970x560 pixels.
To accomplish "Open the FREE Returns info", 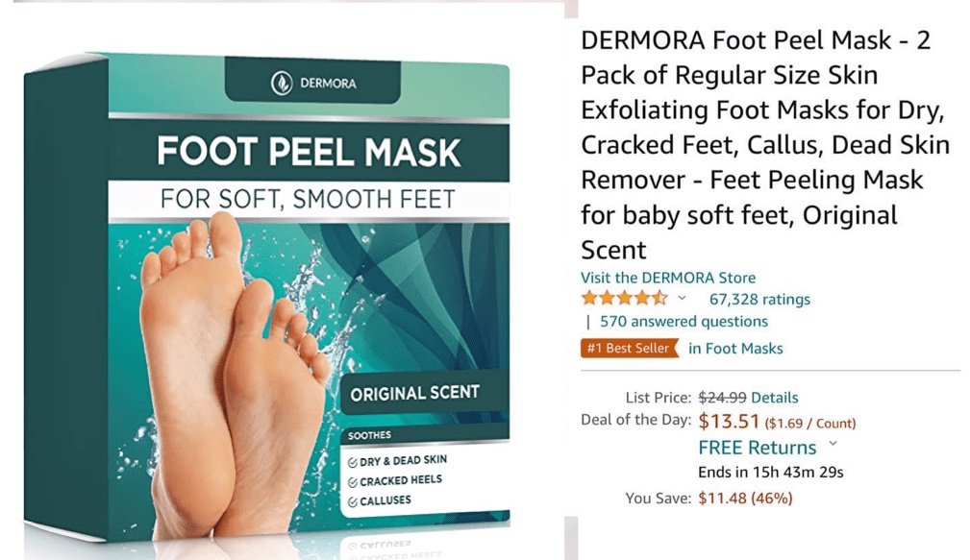I will pos(758,448).
